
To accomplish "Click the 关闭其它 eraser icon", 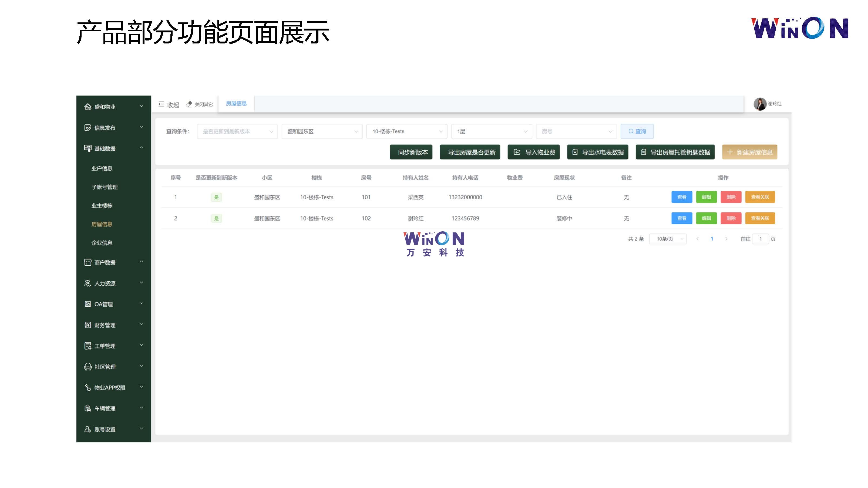I will coord(189,104).
